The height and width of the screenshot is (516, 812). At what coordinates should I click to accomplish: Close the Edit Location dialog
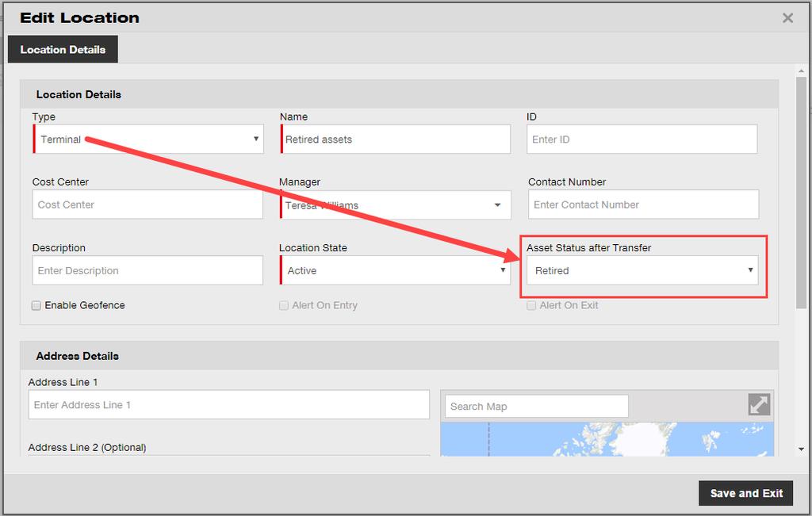[787, 18]
